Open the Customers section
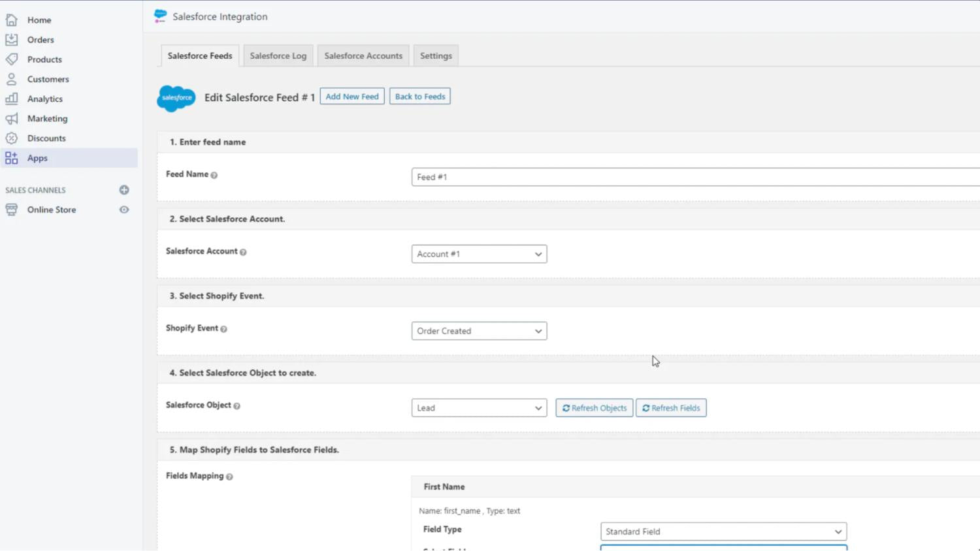Image resolution: width=980 pixels, height=551 pixels. click(x=48, y=79)
